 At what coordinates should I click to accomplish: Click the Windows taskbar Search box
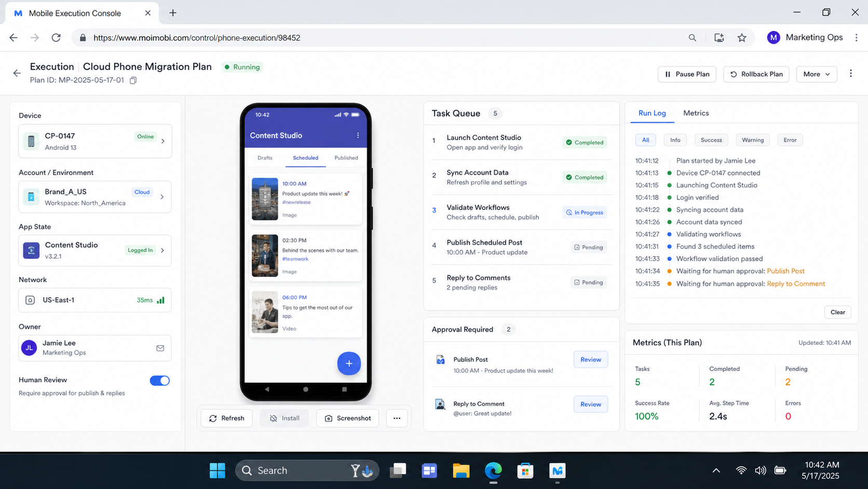(x=307, y=470)
